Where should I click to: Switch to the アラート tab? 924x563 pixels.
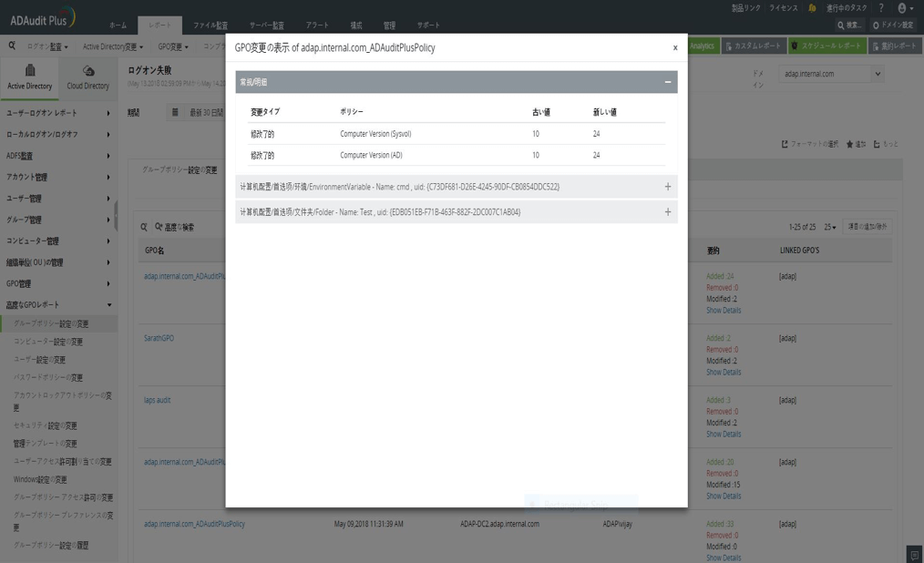click(x=317, y=26)
